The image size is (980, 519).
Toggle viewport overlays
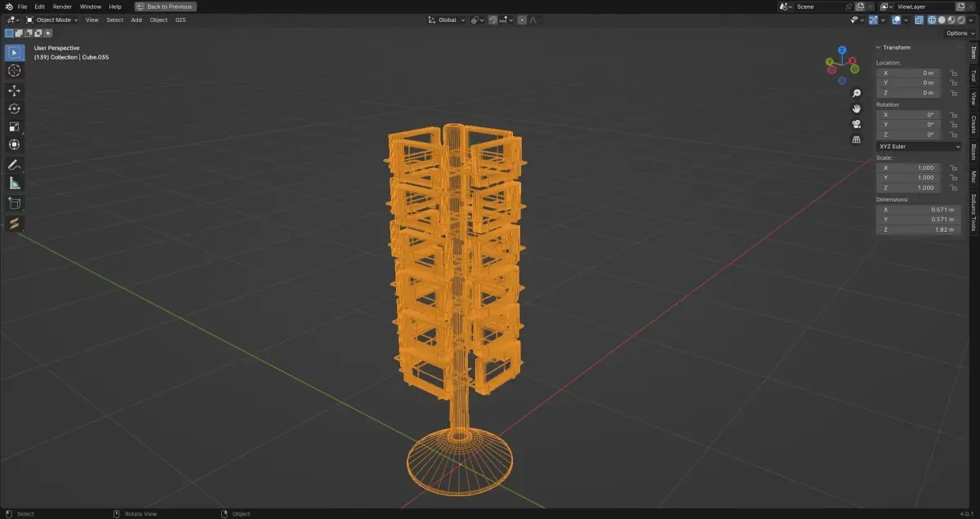(896, 20)
